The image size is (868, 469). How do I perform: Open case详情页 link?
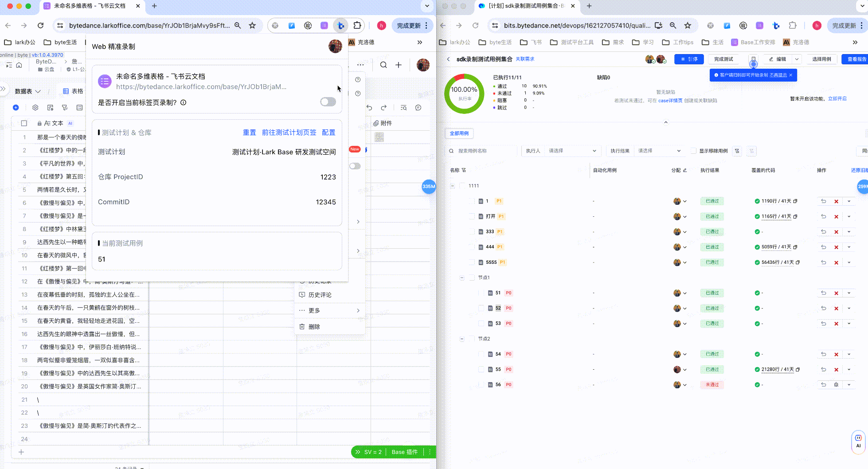670,101
